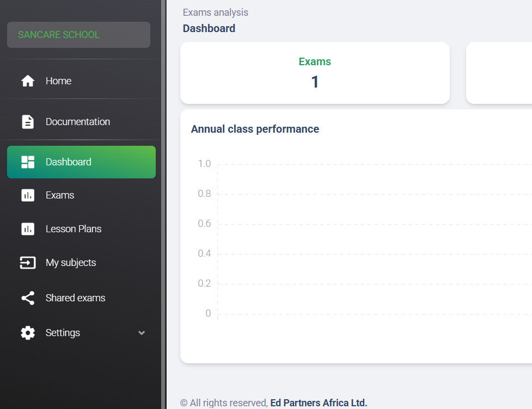532x409 pixels.
Task: Click the sidebar vertical divider bar
Action: [163, 205]
